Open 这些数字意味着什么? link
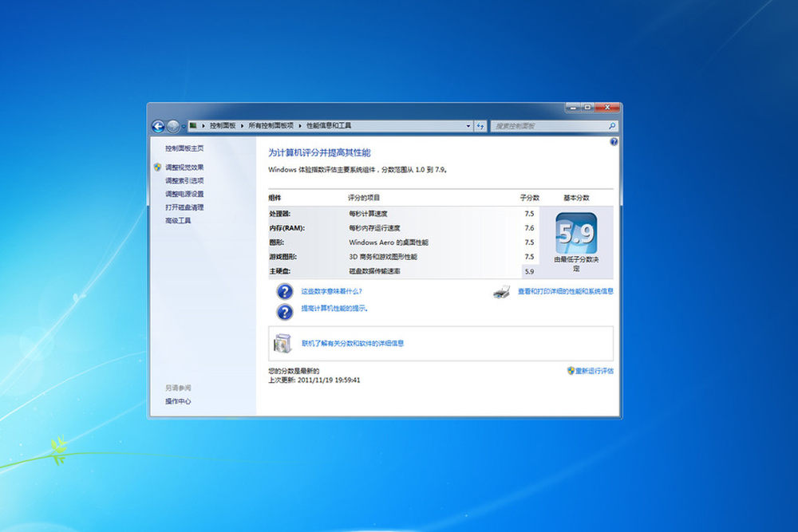 331,291
